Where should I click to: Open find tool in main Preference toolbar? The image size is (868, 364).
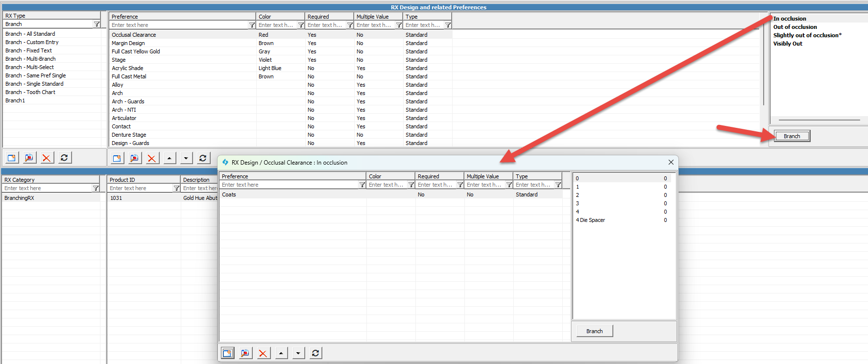click(135, 158)
